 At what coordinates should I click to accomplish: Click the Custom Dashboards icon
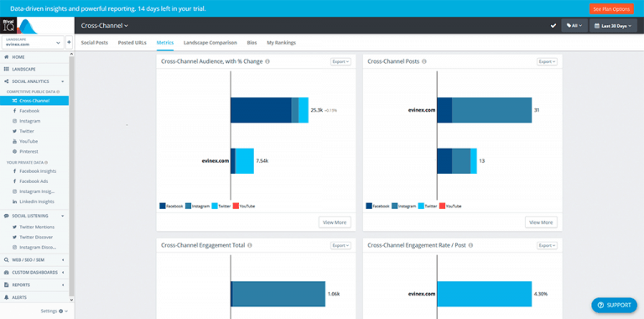pos(6,272)
